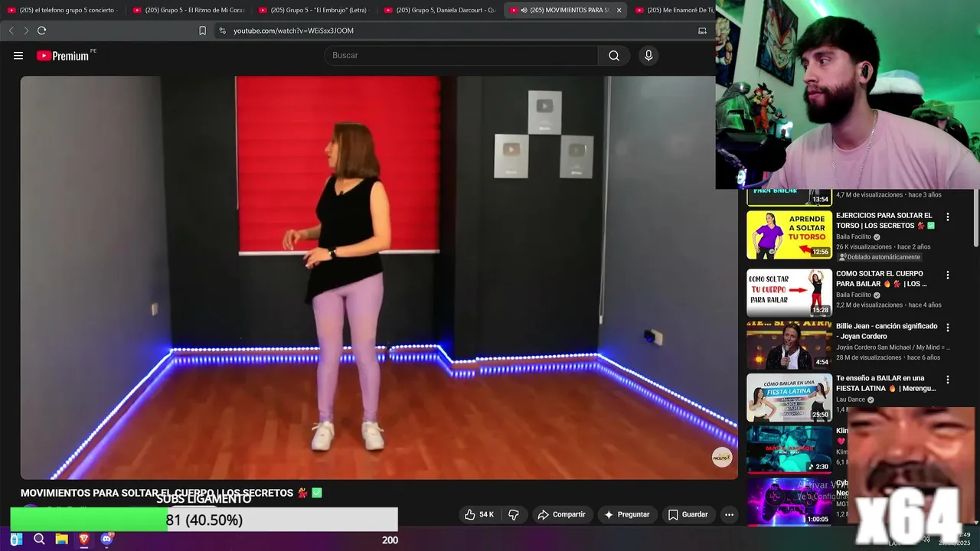Open Billie Jean 4:54 video thumbnail
The width and height of the screenshot is (980, 551).
pyautogui.click(x=789, y=345)
